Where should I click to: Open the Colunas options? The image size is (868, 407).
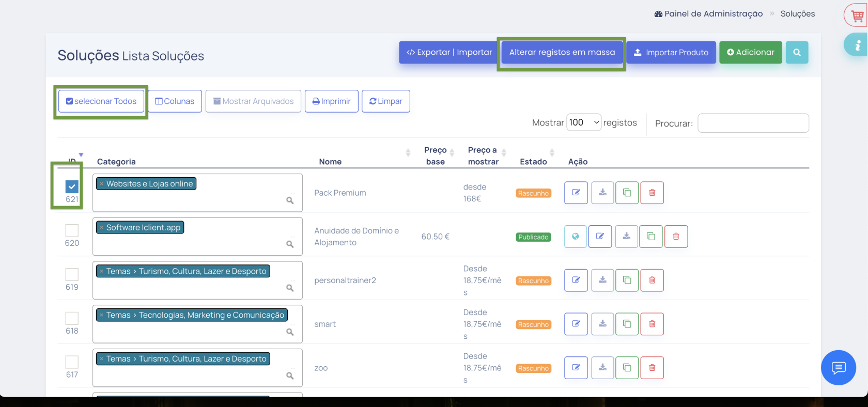(175, 101)
